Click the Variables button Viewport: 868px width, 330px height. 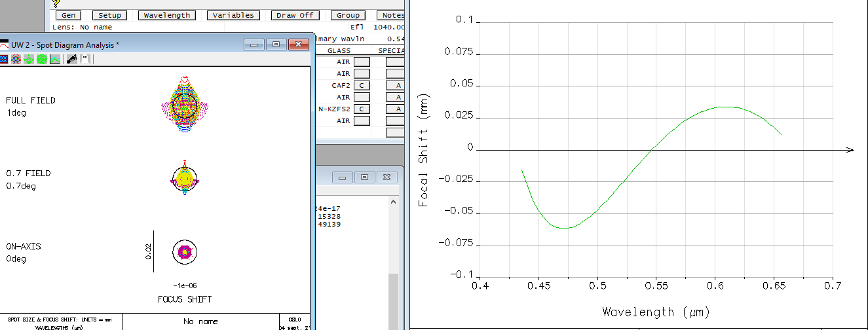point(233,15)
